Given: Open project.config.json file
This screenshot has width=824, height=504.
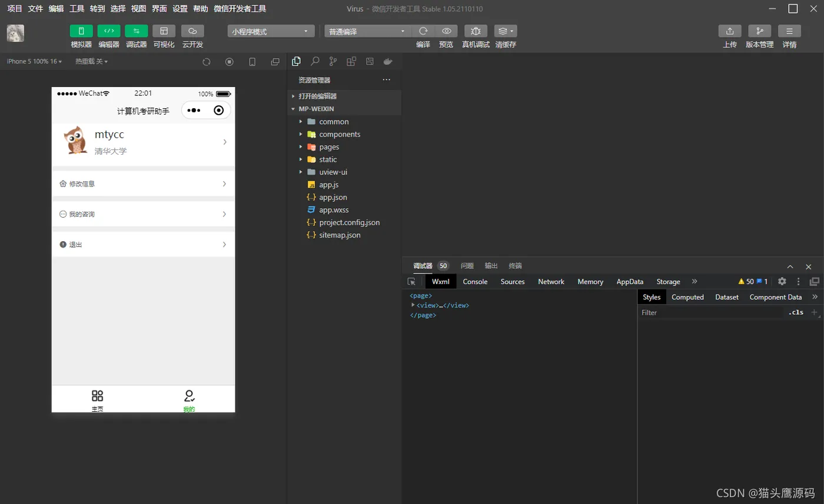Looking at the screenshot, I should coord(344,222).
